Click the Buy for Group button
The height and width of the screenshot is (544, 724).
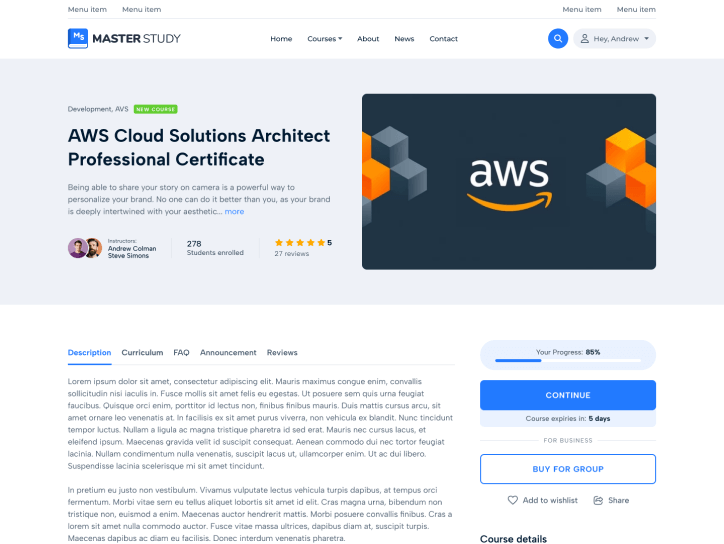point(568,469)
